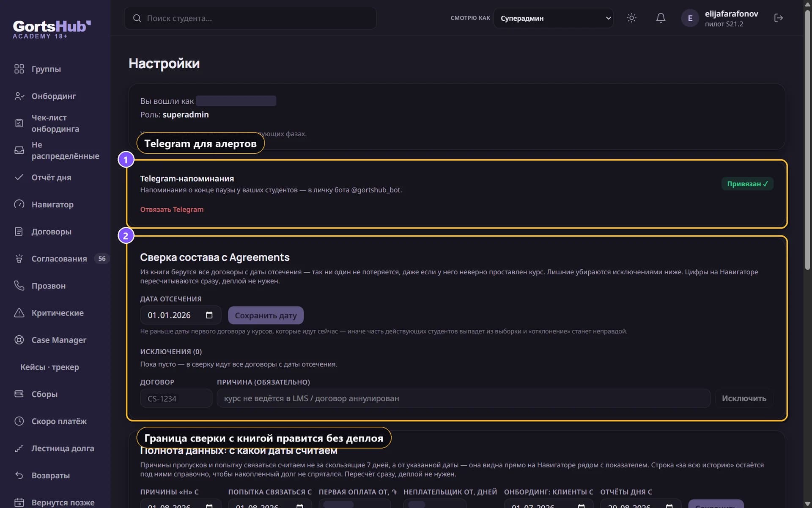This screenshot has height=508, width=812.
Task: Click the user avatar E
Action: (x=690, y=18)
